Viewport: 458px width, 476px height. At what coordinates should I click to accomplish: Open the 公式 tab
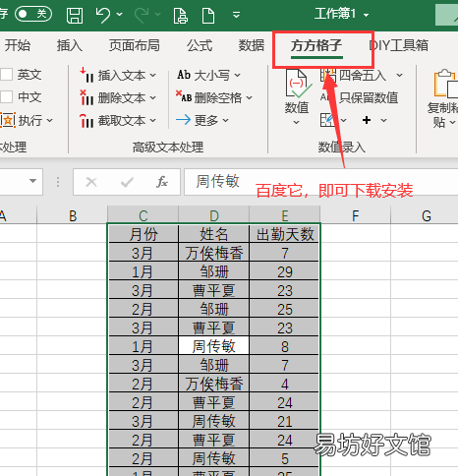click(200, 45)
